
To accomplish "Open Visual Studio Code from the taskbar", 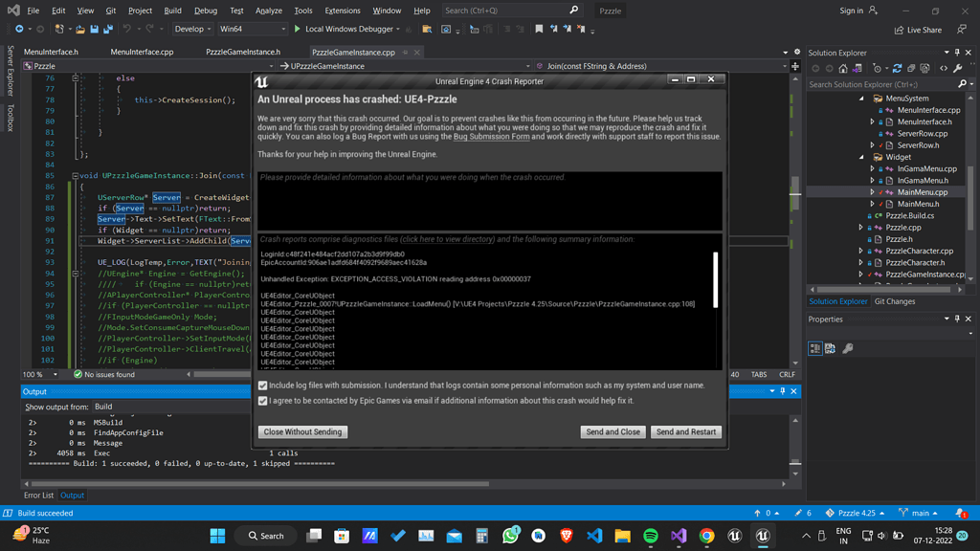I will 596,536.
